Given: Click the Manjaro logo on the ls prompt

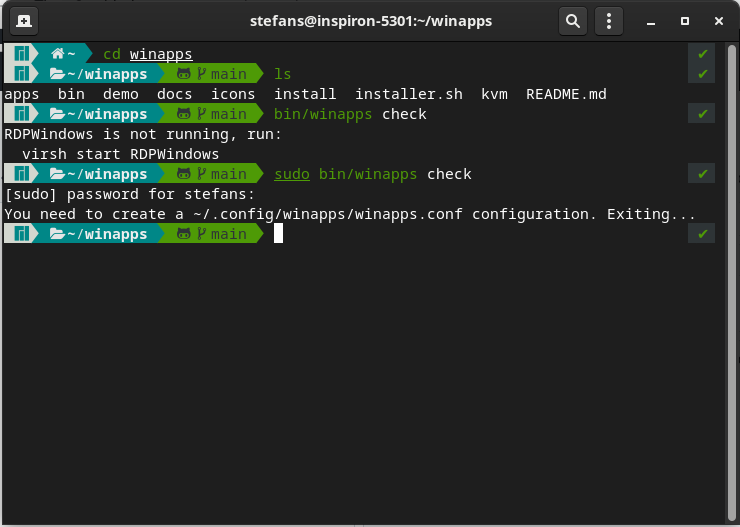Looking at the screenshot, I should pos(22,74).
